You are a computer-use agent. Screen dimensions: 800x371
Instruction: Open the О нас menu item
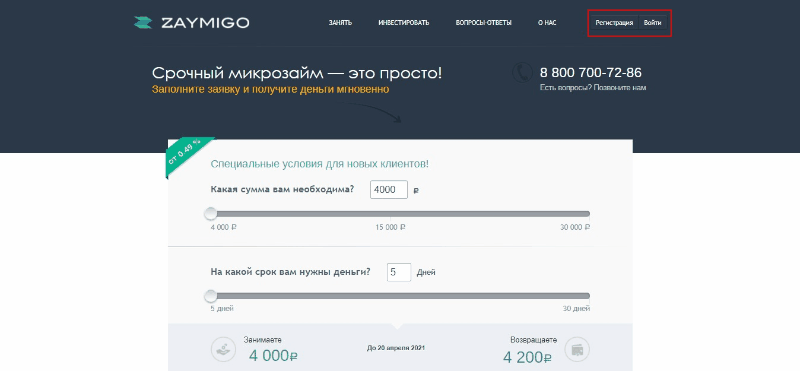[x=547, y=23]
